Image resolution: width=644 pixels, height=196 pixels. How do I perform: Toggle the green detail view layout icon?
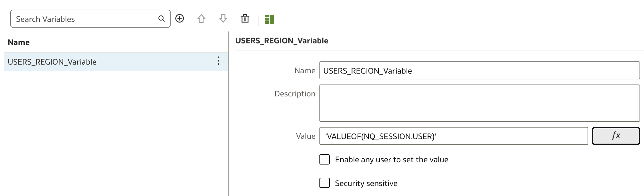[269, 19]
